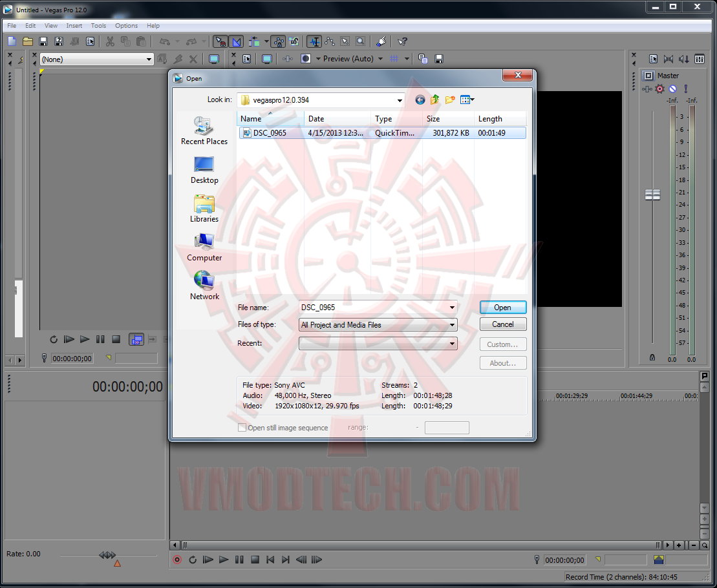Open the Insert menu
The width and height of the screenshot is (717, 588).
(74, 26)
